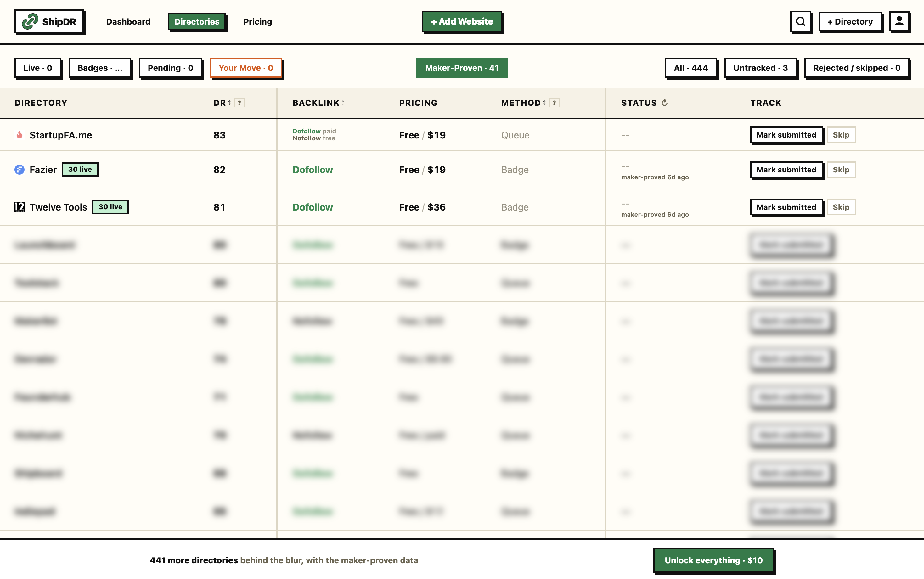Click Fazier DR value 82

[219, 169]
